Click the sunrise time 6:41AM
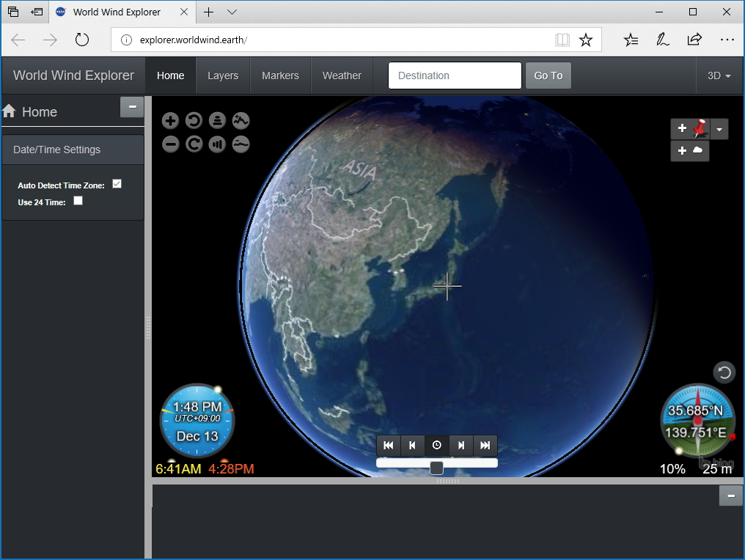 pyautogui.click(x=178, y=469)
